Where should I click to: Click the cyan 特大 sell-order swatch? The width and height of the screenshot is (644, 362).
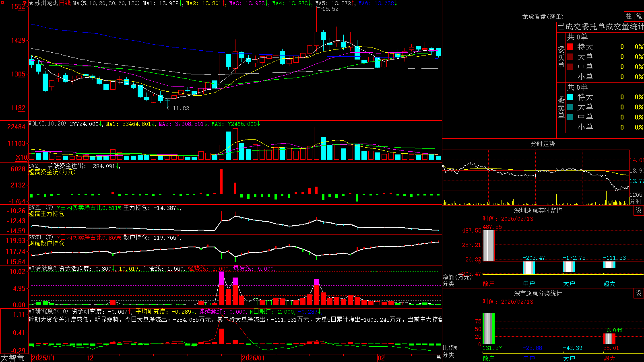[570, 97]
